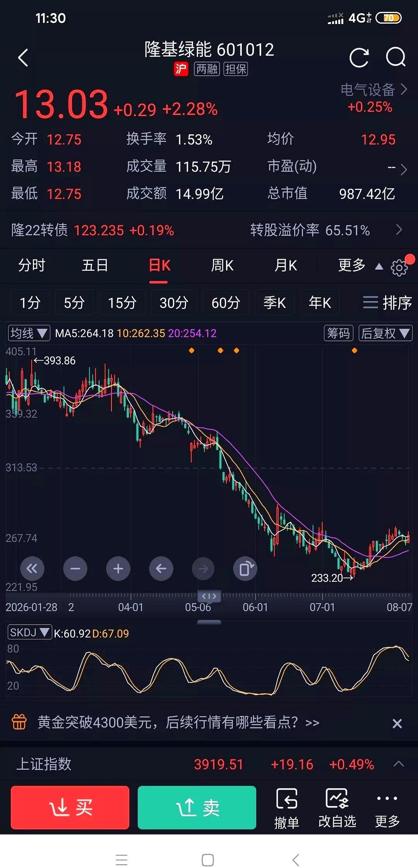Tap the 07-01 area event dot
Screen dimensions: 418x868
click(354, 350)
